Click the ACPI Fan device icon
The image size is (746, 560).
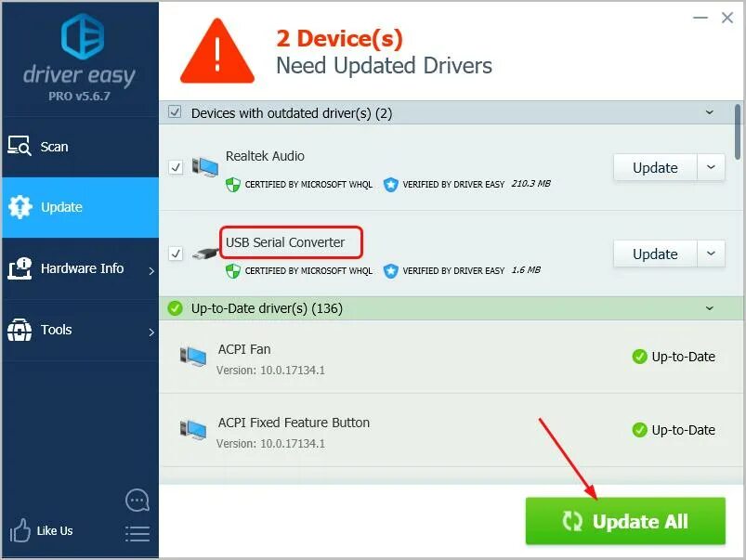click(x=192, y=357)
